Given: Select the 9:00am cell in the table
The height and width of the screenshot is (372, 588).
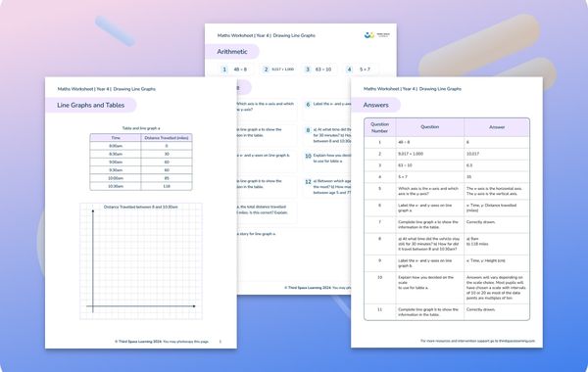Looking at the screenshot, I should coord(116,162).
